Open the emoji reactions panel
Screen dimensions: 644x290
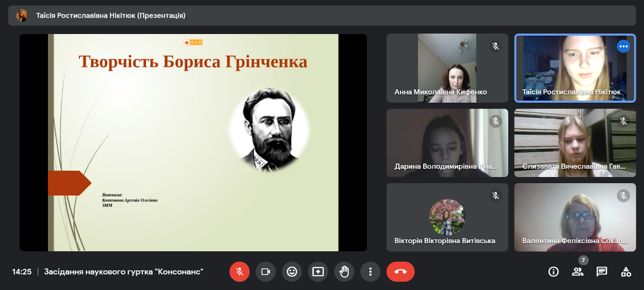(x=292, y=271)
